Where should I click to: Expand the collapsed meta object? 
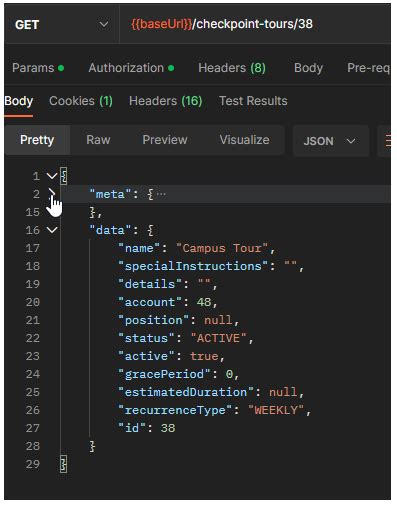click(x=52, y=192)
